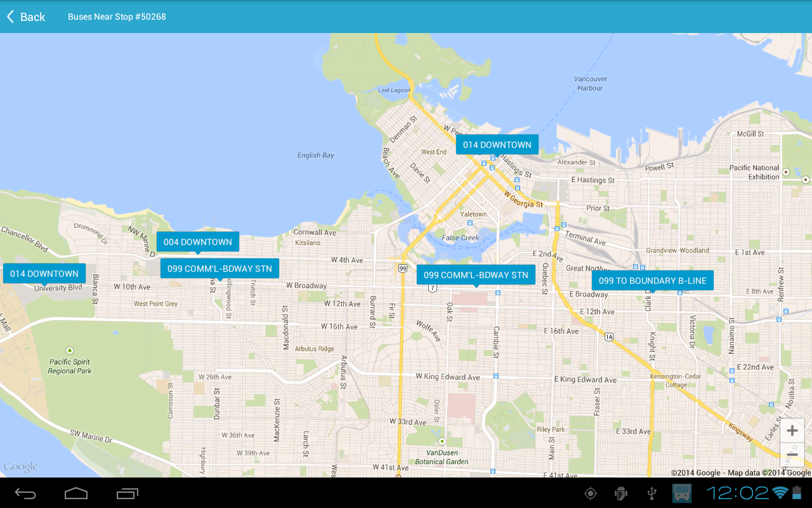The width and height of the screenshot is (812, 508).
Task: Tap the Google logo on the map
Action: point(21,467)
